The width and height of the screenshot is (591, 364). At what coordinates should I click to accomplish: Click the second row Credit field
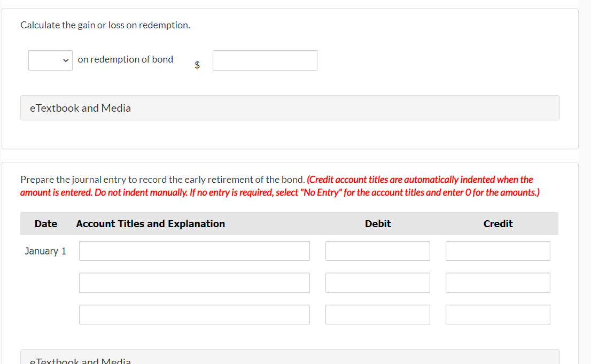(498, 283)
